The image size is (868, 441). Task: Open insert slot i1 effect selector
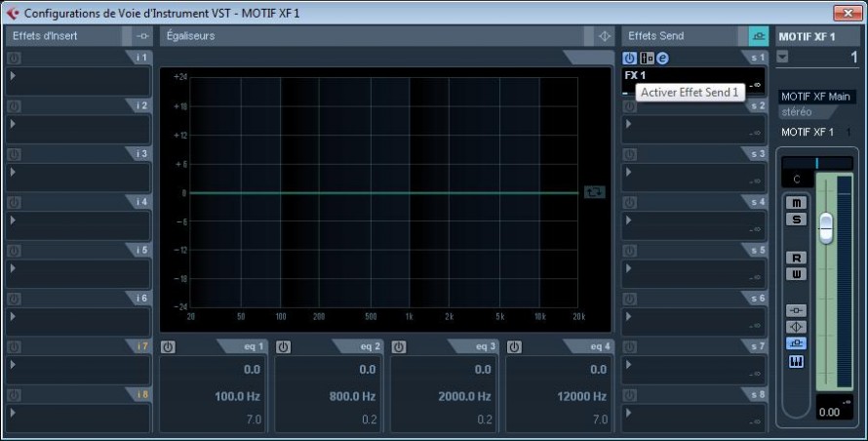coord(78,80)
